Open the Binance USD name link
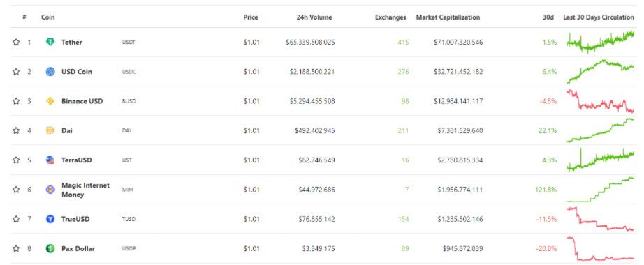 pos(82,101)
